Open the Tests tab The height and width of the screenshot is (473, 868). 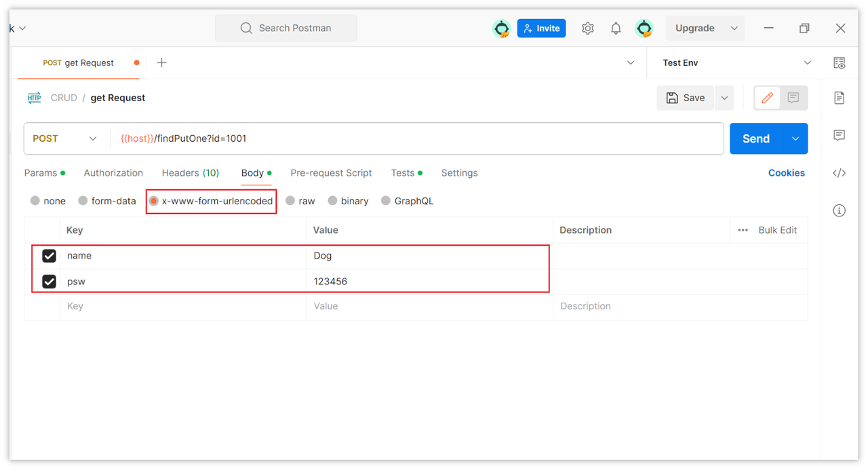(x=407, y=173)
